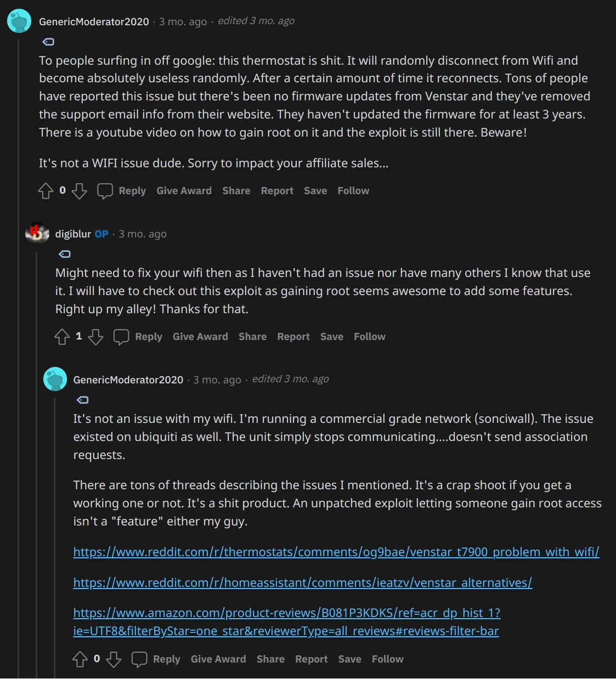The height and width of the screenshot is (679, 616).
Task: Click digiblur's avatar
Action: pos(36,233)
